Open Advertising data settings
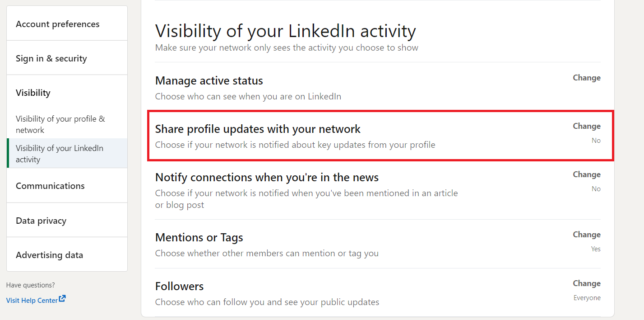This screenshot has width=644, height=320. coord(67,255)
